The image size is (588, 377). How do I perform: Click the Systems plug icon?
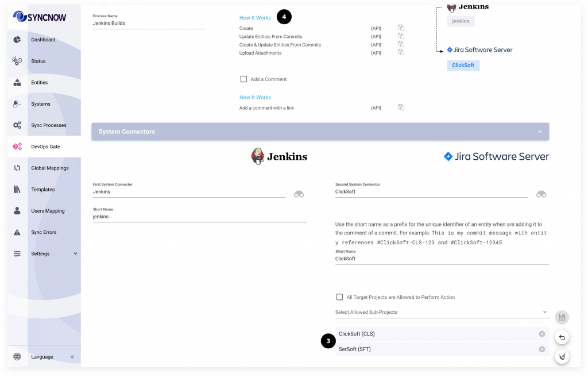pyautogui.click(x=17, y=103)
